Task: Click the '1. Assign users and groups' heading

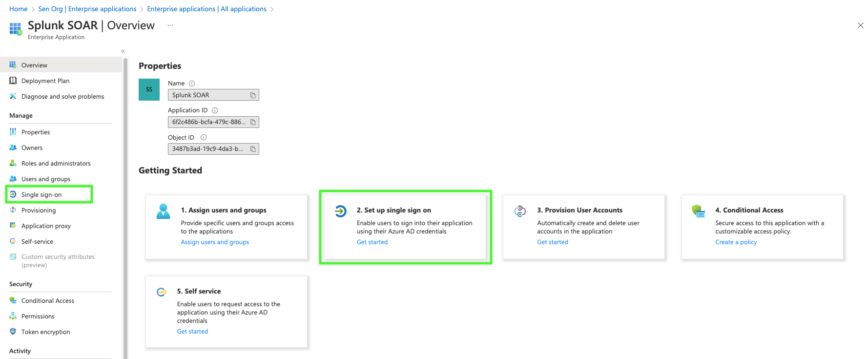Action: pos(224,210)
